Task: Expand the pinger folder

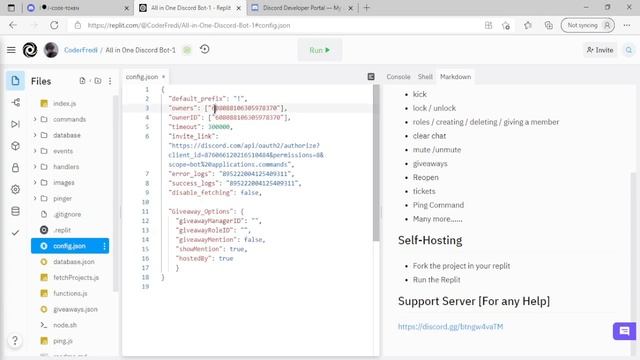Action: [35, 198]
